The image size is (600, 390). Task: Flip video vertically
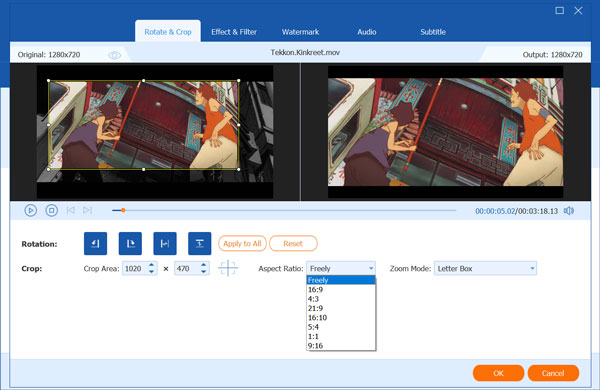199,243
